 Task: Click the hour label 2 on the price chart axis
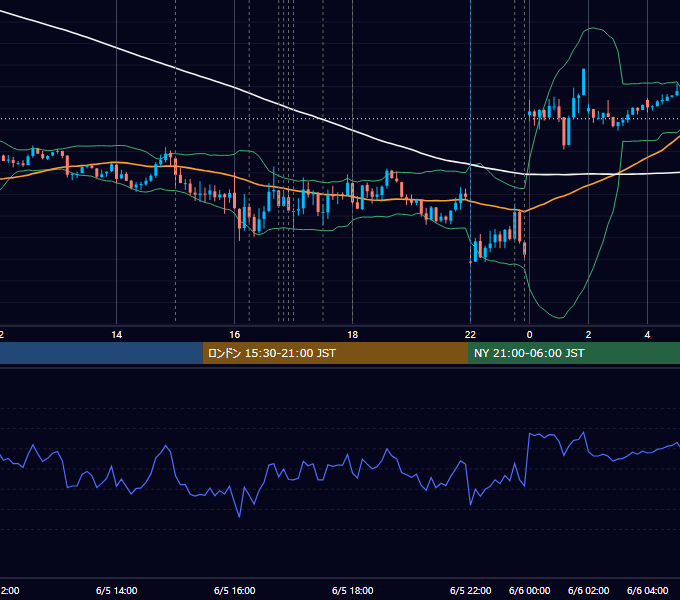click(x=588, y=335)
